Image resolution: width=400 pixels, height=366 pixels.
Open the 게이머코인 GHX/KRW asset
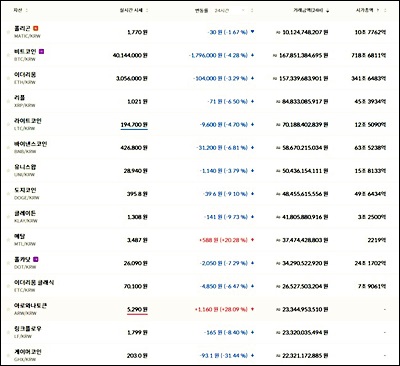click(x=28, y=355)
